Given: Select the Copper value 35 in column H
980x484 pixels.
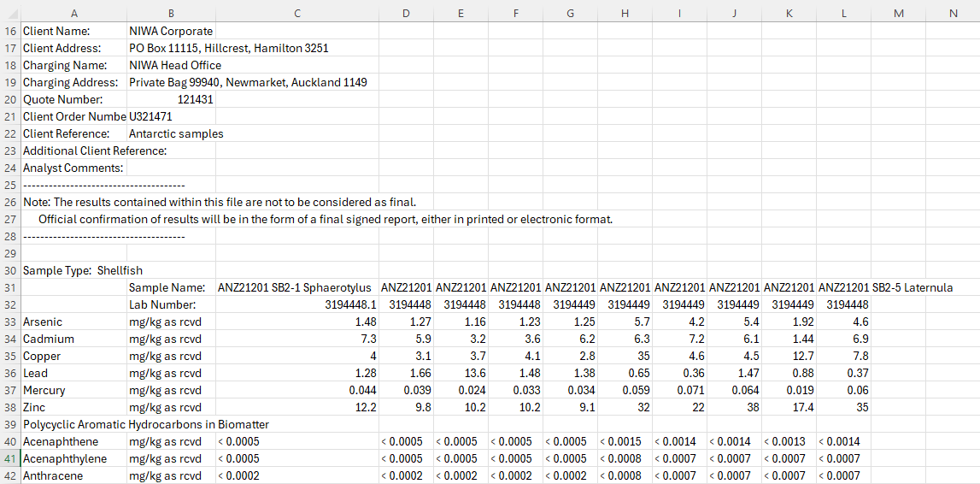Looking at the screenshot, I should [625, 357].
